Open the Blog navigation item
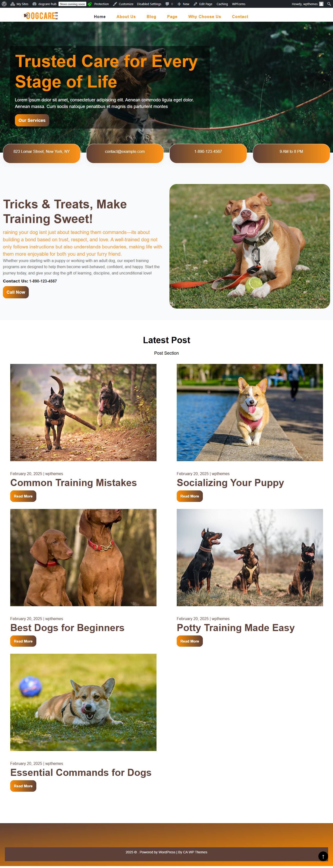The height and width of the screenshot is (868, 333). (x=151, y=17)
